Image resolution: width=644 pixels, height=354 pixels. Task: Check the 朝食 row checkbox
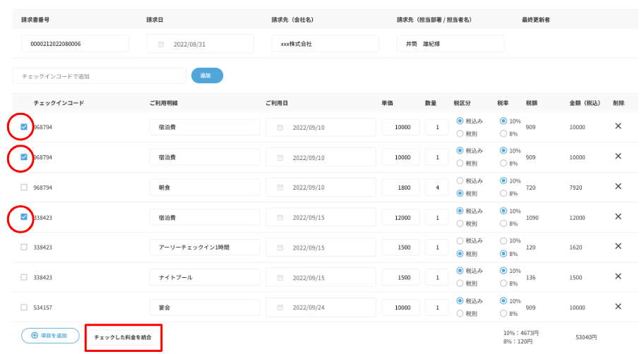click(24, 188)
